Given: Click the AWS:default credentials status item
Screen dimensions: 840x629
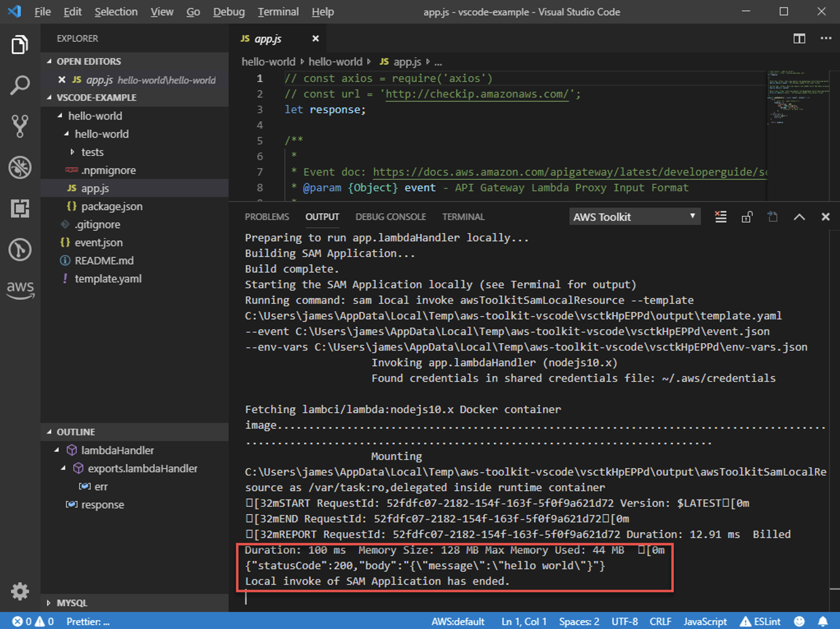Looking at the screenshot, I should (458, 621).
